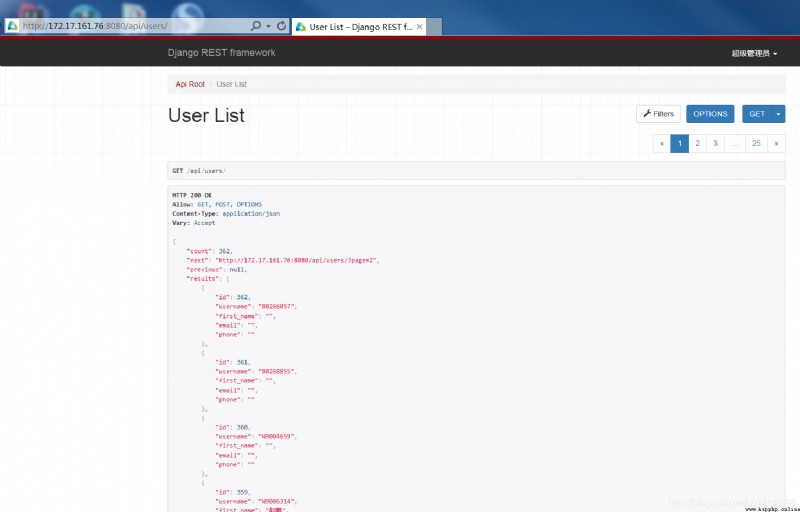Click the site favicon in address bar
Screen dimensions: 800x512
(13, 25)
